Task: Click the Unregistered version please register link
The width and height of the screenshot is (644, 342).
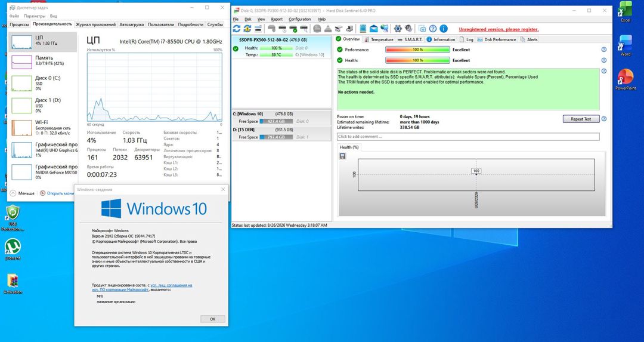Action: point(499,29)
